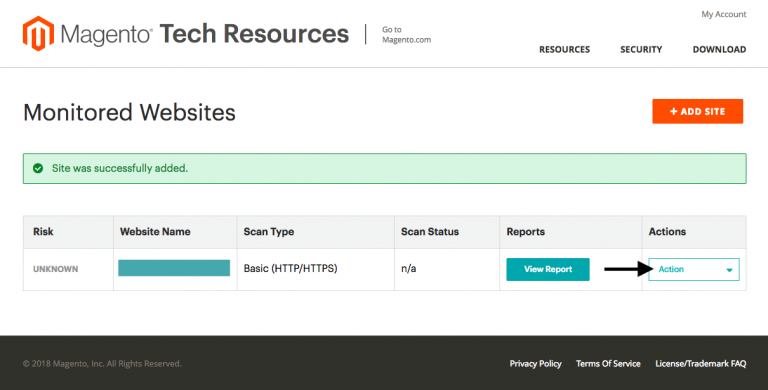The image size is (768, 390).
Task: Click the green success checkmark icon
Action: [x=38, y=169]
